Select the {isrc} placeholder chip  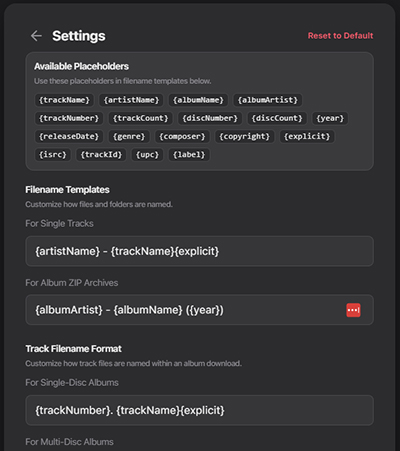[53, 155]
